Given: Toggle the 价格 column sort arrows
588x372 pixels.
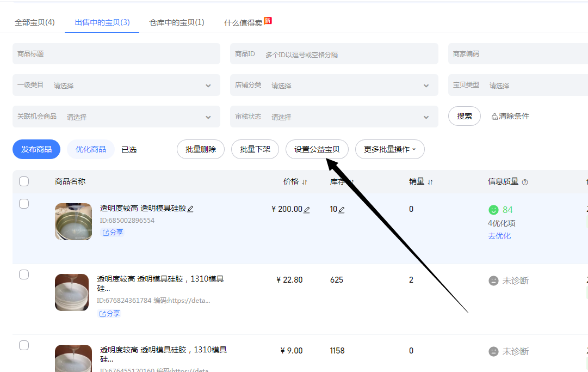Looking at the screenshot, I should [x=304, y=181].
